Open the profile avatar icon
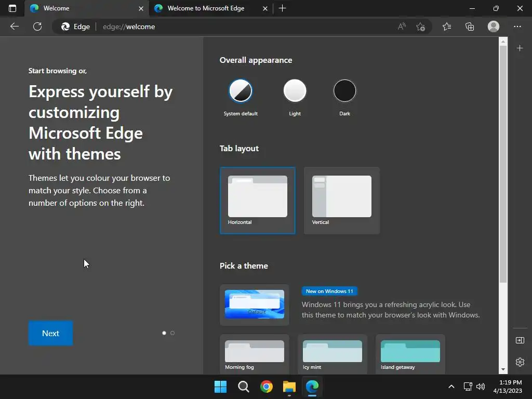This screenshot has height=399, width=532. [494, 26]
